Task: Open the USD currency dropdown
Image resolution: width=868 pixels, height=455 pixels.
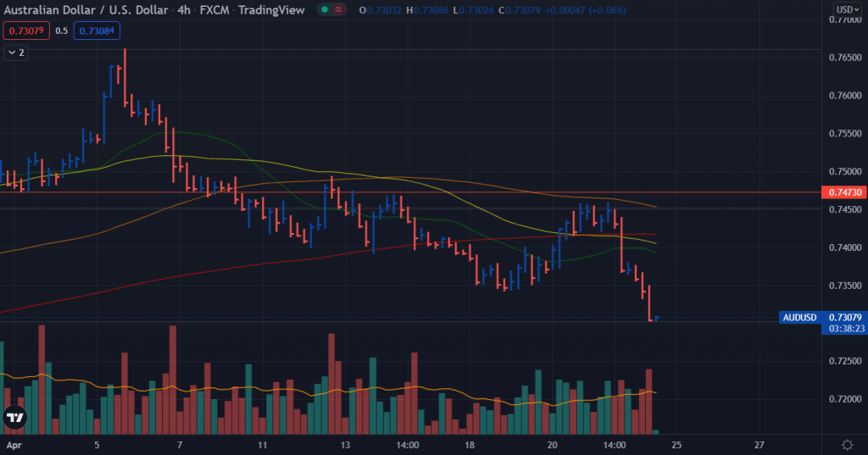Action: [x=847, y=9]
